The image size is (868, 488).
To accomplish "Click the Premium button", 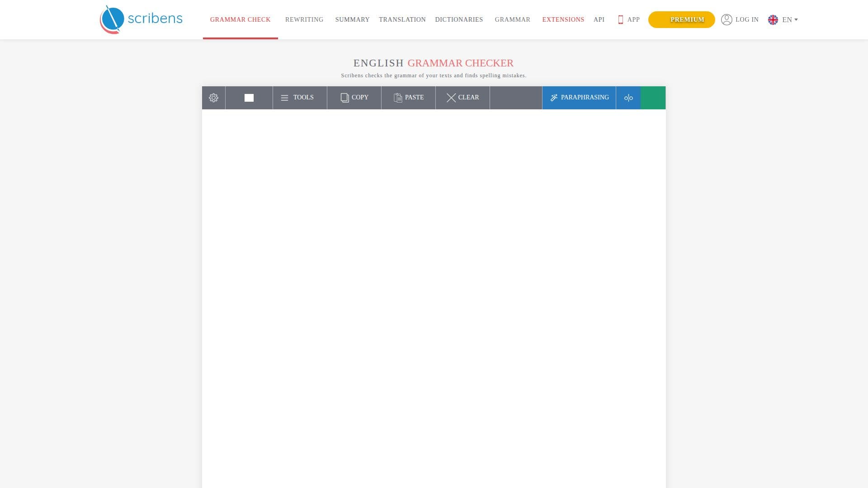I will coord(682,19).
